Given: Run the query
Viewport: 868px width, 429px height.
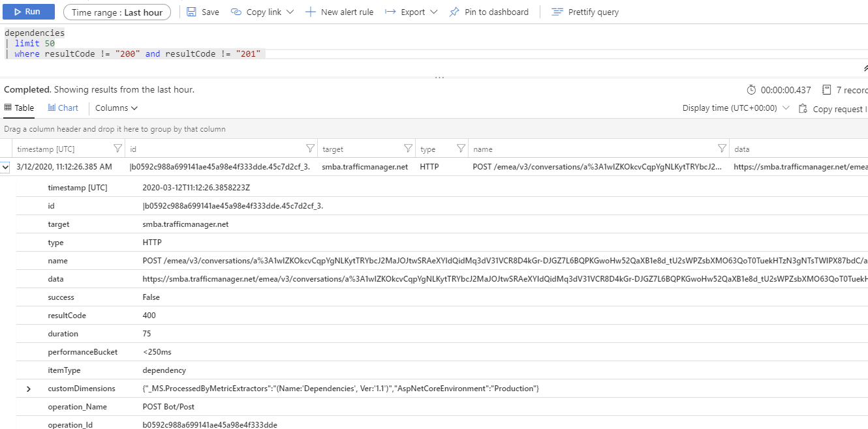Looking at the screenshot, I should (28, 11).
